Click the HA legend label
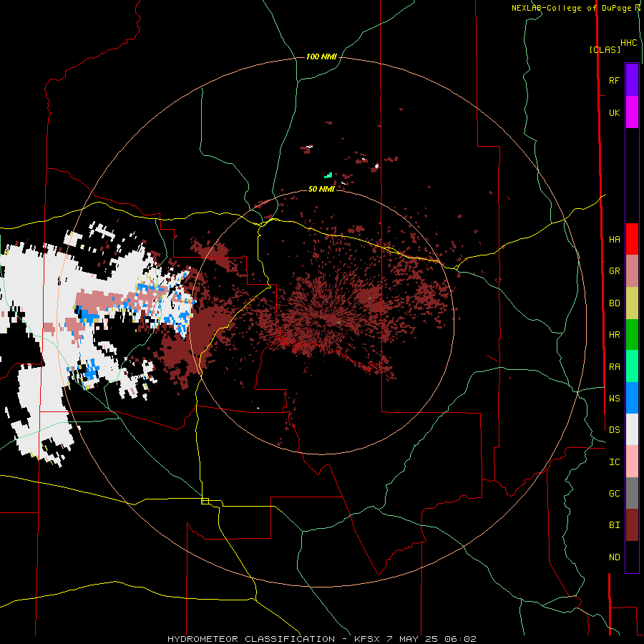 tap(614, 239)
